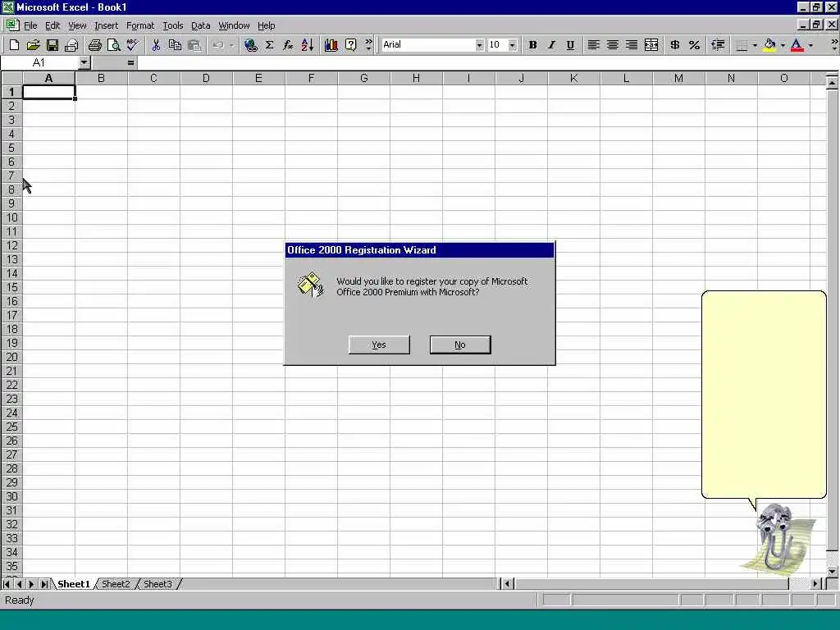Open Paste Function with the fx icon

288,45
